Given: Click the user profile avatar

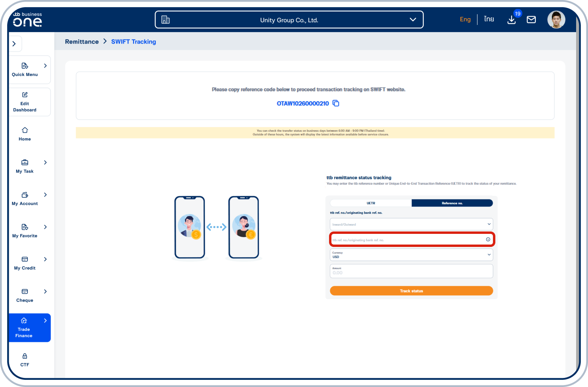Looking at the screenshot, I should (x=556, y=20).
